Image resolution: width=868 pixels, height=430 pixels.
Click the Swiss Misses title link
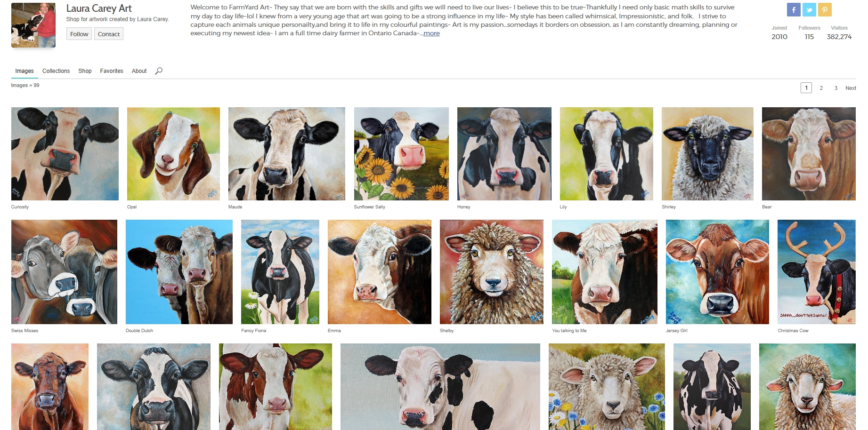pos(24,331)
